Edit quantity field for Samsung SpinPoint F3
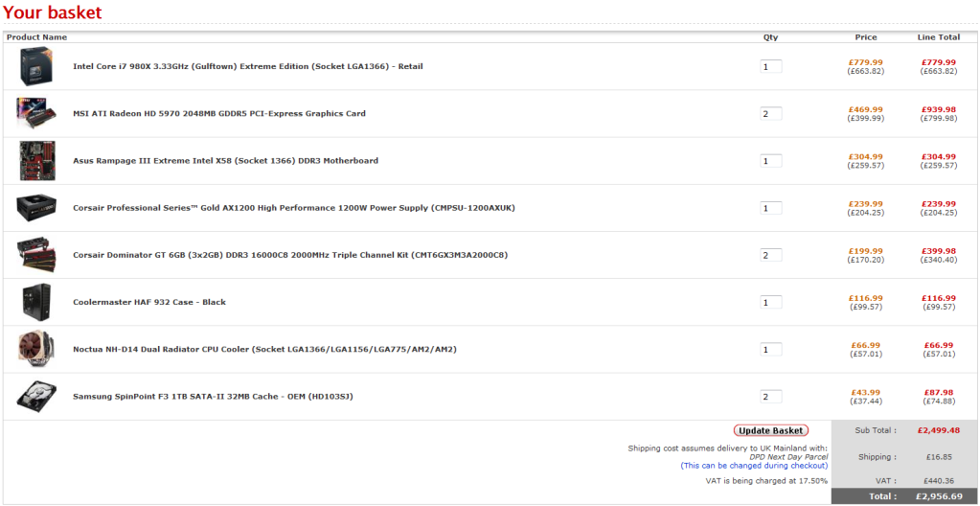The height and width of the screenshot is (506, 980). point(770,397)
